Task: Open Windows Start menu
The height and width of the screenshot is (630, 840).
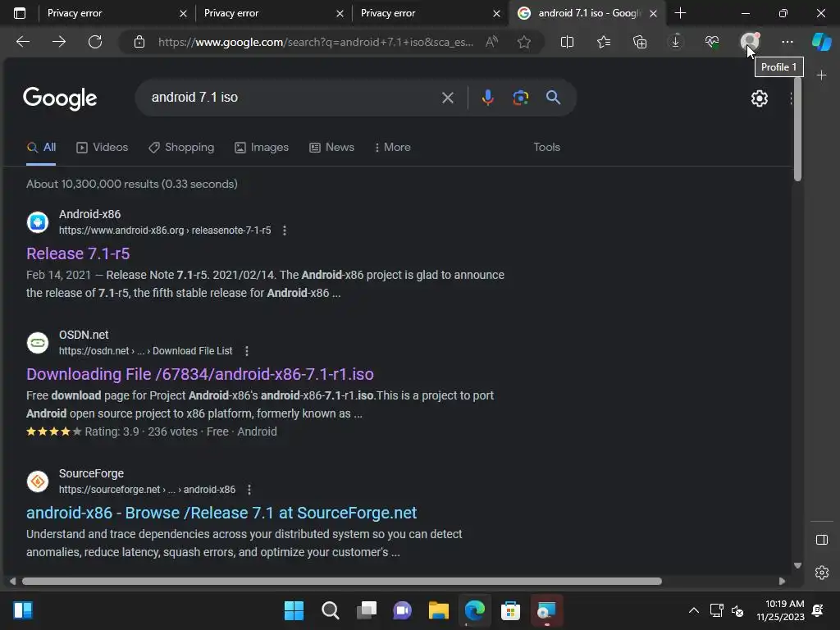Action: 294,610
